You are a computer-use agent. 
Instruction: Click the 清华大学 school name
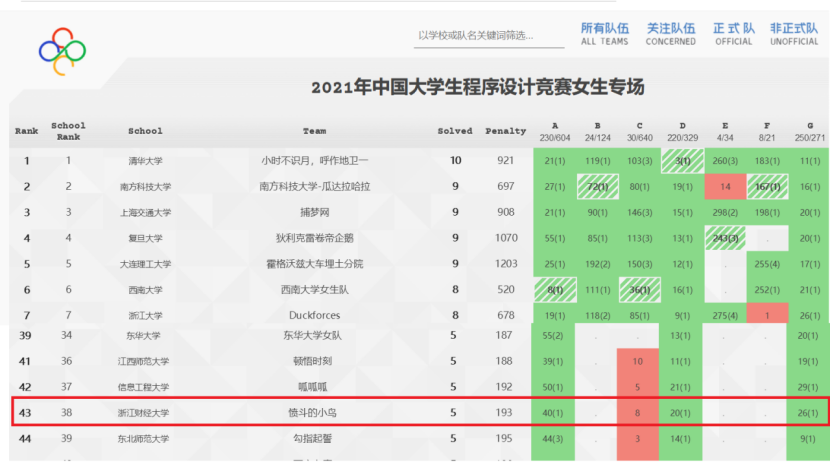(145, 160)
